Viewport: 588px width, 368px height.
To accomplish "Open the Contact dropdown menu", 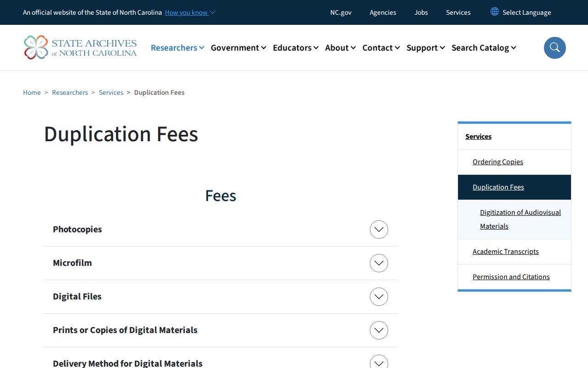I will pyautogui.click(x=381, y=48).
